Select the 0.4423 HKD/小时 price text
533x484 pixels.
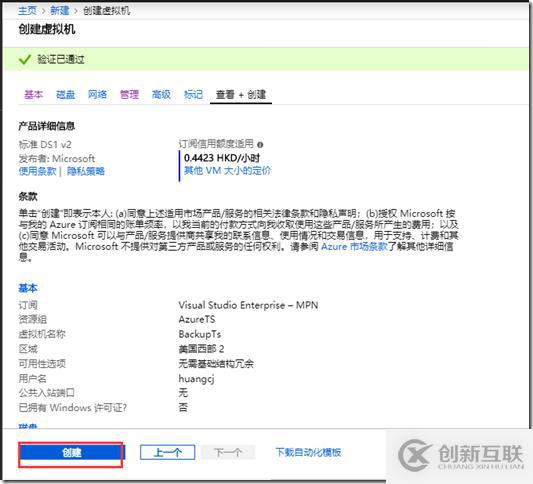[x=222, y=158]
